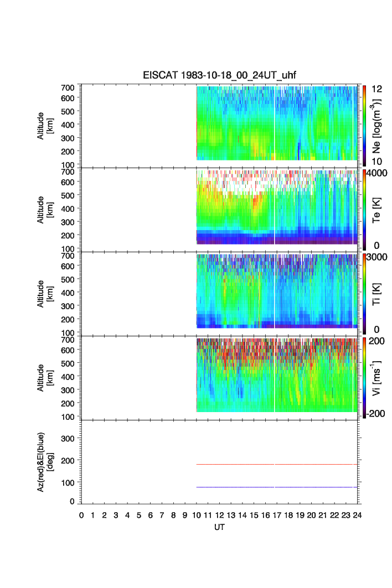Click the UT x-axis label
The width and height of the screenshot is (392, 588).
coord(220,528)
